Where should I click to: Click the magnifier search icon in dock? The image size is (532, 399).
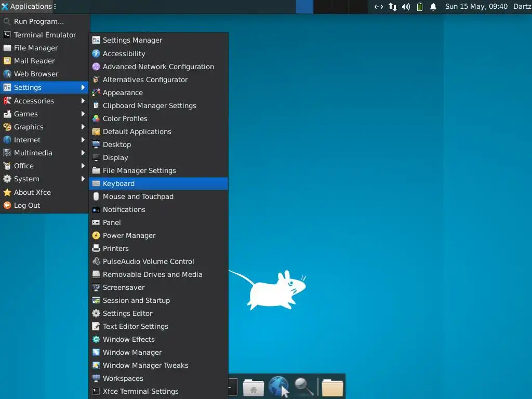click(303, 387)
